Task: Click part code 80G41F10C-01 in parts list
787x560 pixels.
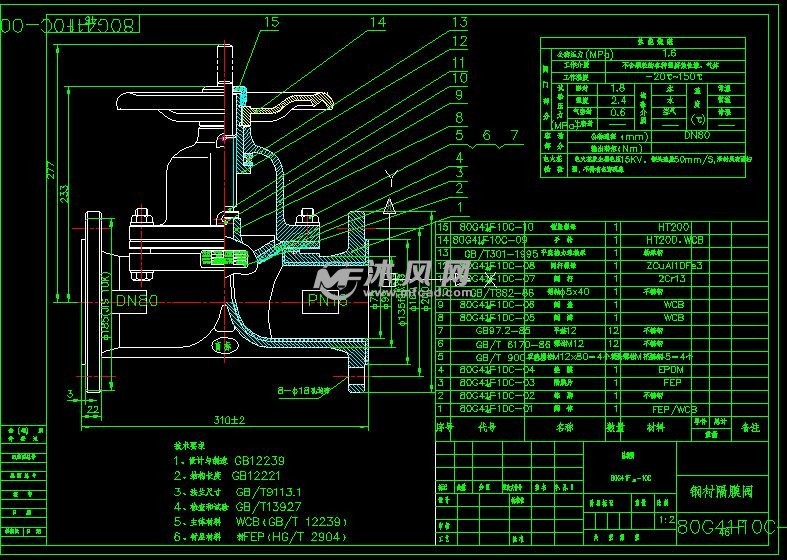Action: pyautogui.click(x=496, y=409)
